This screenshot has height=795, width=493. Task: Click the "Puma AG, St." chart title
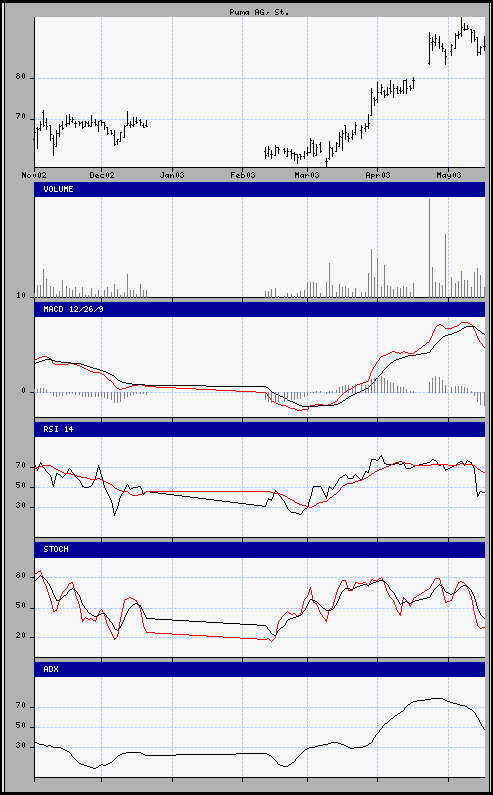pos(259,12)
